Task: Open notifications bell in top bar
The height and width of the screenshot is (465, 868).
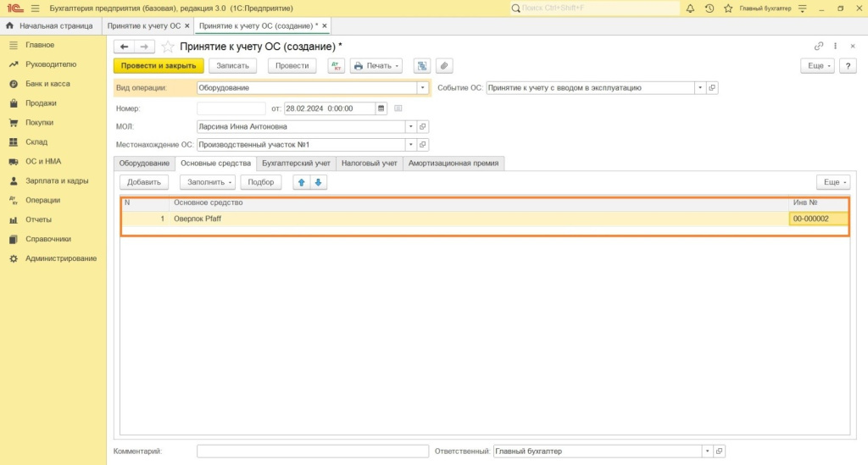Action: pyautogui.click(x=690, y=8)
